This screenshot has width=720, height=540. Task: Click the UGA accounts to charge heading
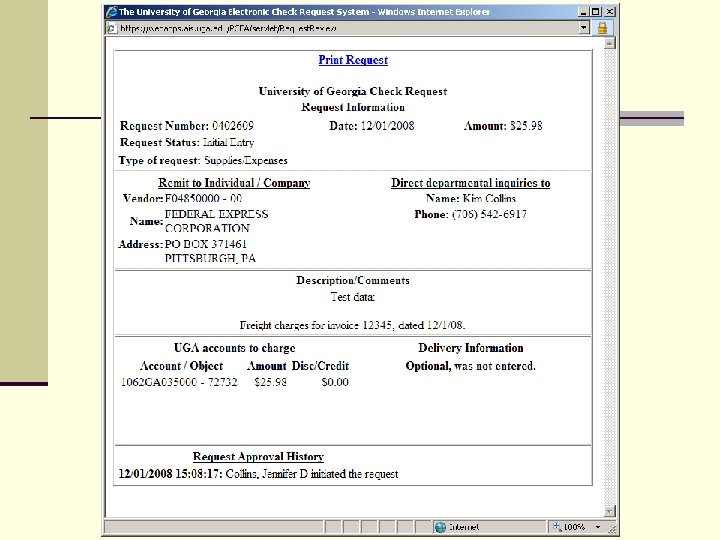[235, 348]
